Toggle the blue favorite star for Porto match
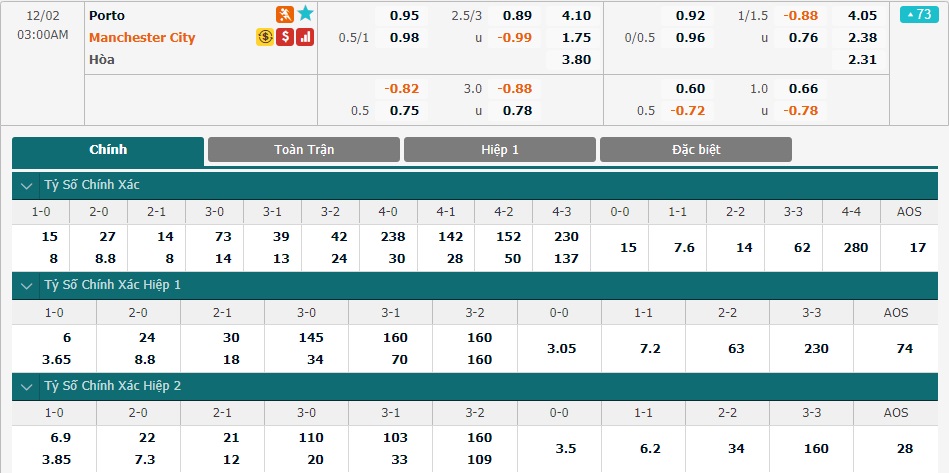The height and width of the screenshot is (473, 949). click(x=306, y=13)
